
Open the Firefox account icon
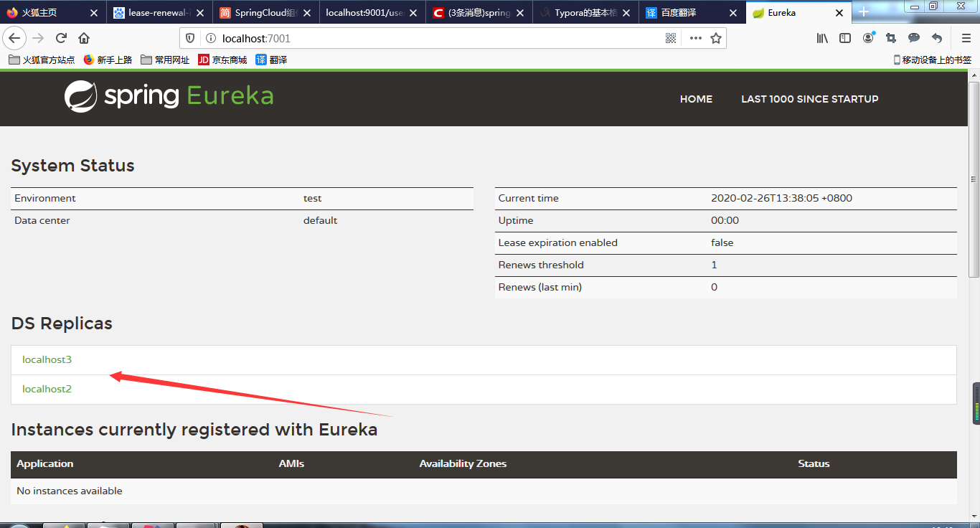pyautogui.click(x=869, y=38)
